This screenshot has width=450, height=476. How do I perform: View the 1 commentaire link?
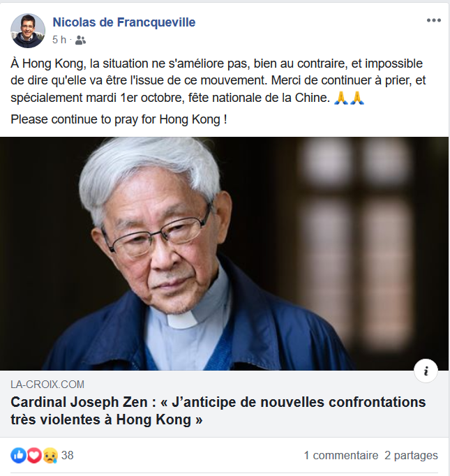point(341,455)
